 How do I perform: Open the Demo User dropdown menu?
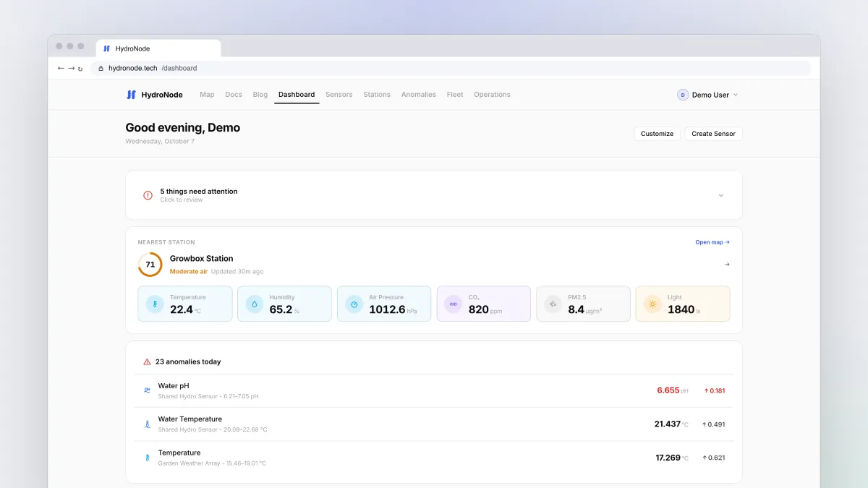(x=708, y=95)
